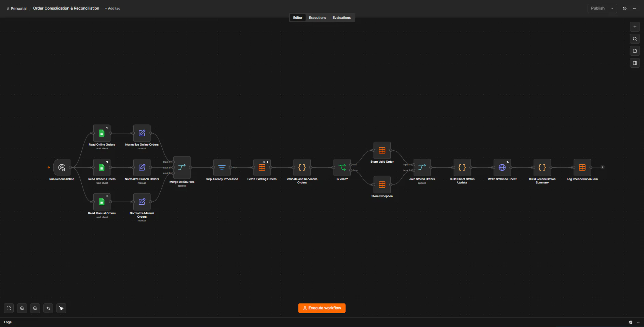
Task: Open the Build Reconciliation Summary code node
Action: (542, 167)
